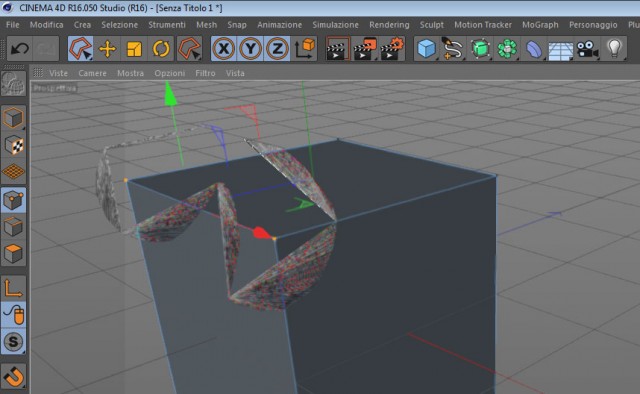Activate the Scale tool
This screenshot has height=394, width=640.
tap(134, 49)
